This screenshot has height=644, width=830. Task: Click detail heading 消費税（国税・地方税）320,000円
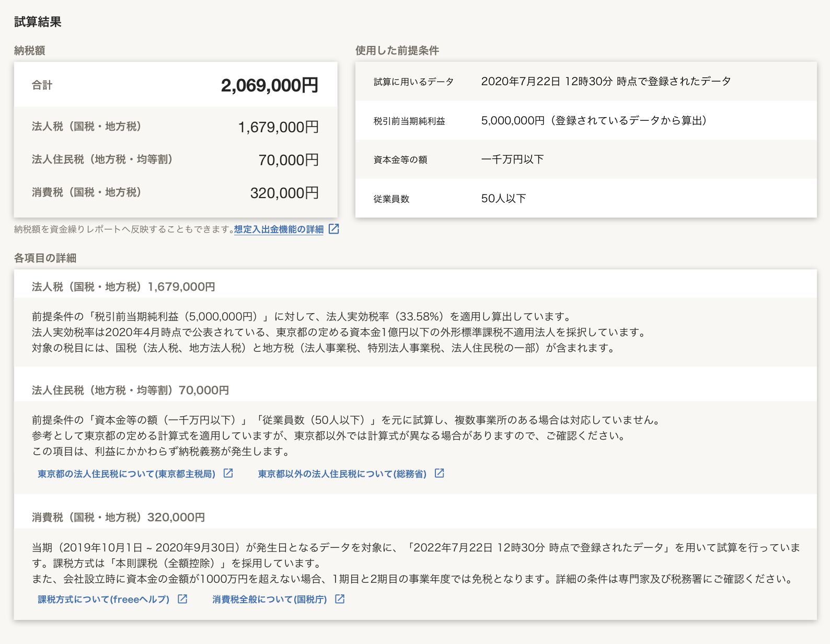point(119,517)
